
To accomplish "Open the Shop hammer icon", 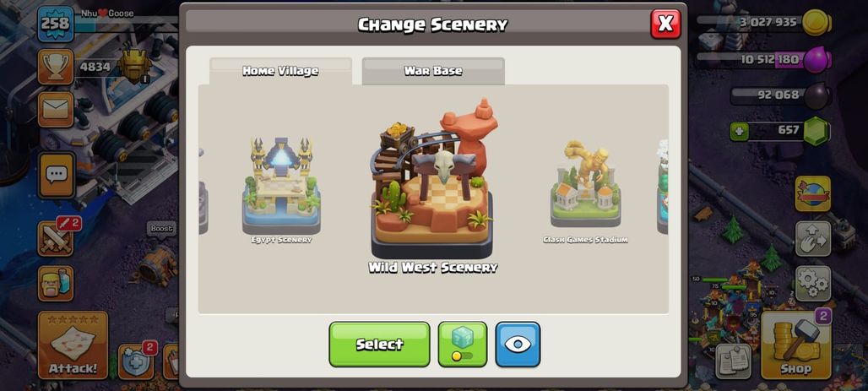I will point(795,344).
